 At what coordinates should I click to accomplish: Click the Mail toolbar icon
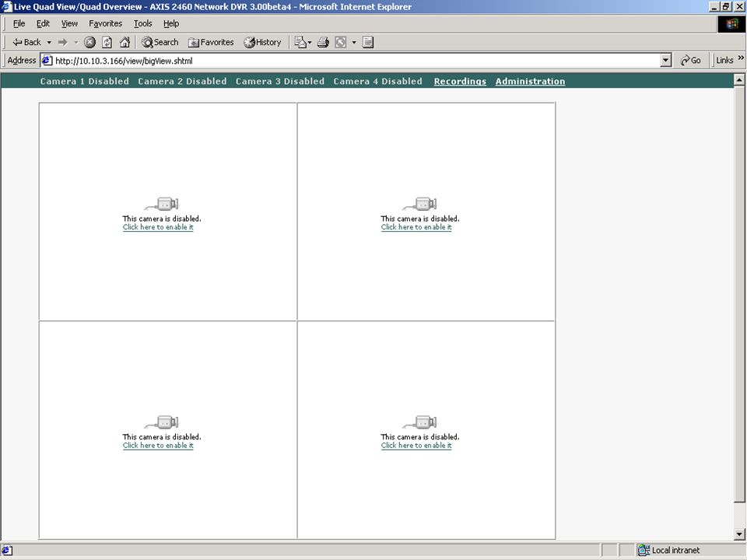pos(300,42)
